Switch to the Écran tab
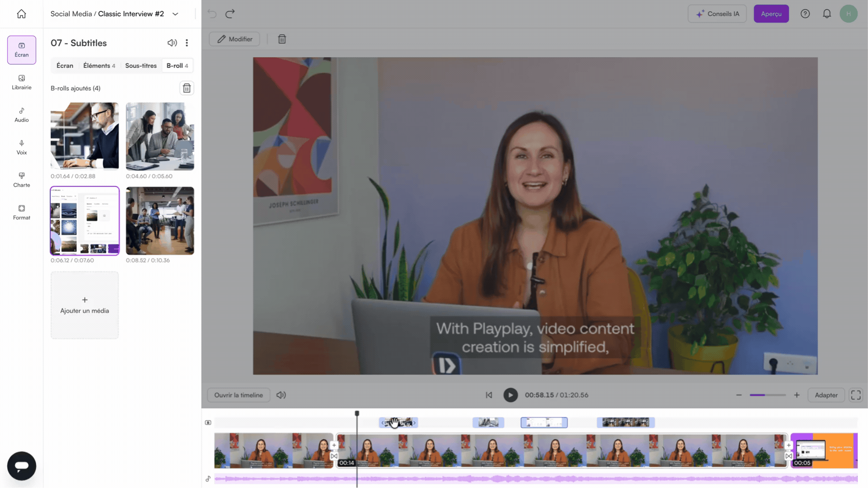Viewport: 868px width, 488px height. coord(65,66)
